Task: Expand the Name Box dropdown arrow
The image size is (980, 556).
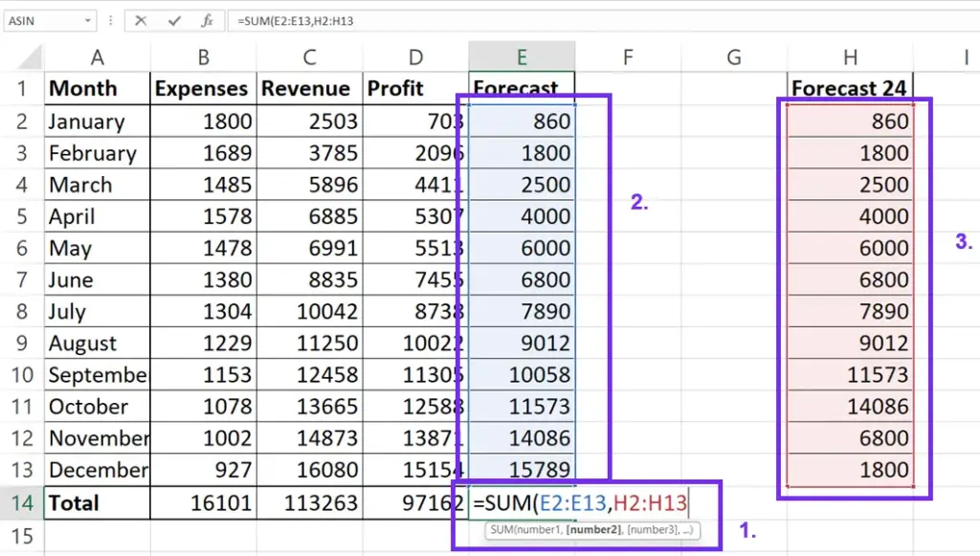Action: click(x=88, y=21)
